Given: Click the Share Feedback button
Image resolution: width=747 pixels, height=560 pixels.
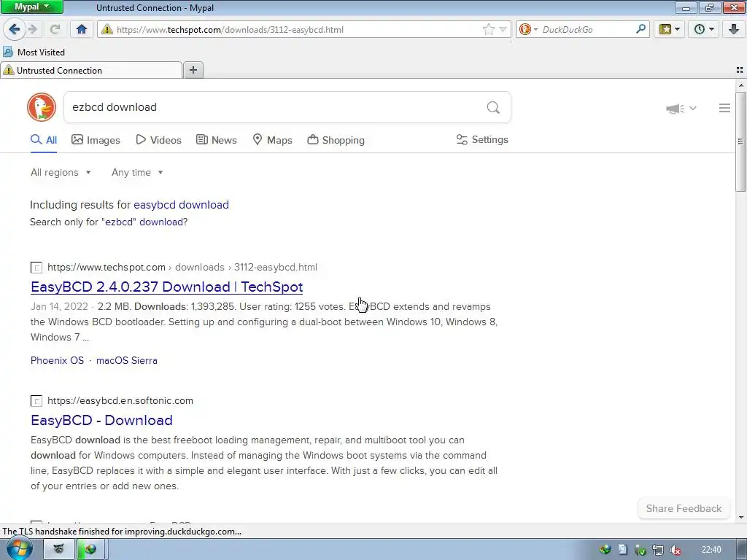Looking at the screenshot, I should point(684,508).
